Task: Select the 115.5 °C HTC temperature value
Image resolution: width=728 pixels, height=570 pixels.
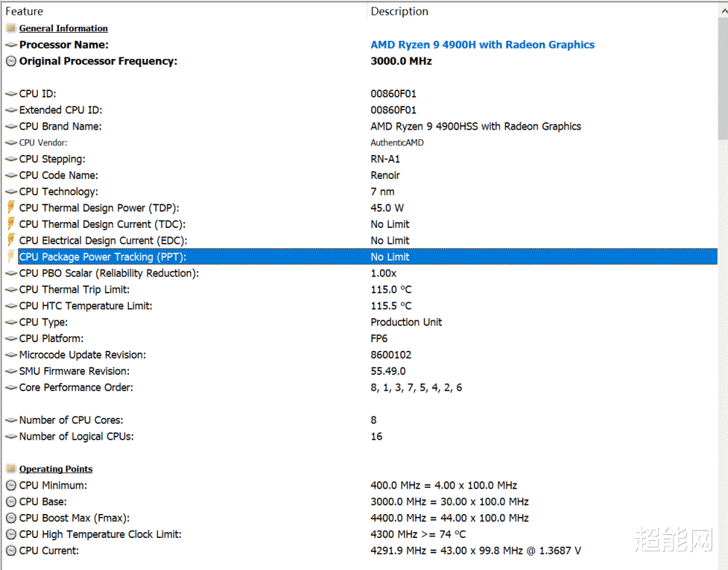Action: click(x=391, y=306)
